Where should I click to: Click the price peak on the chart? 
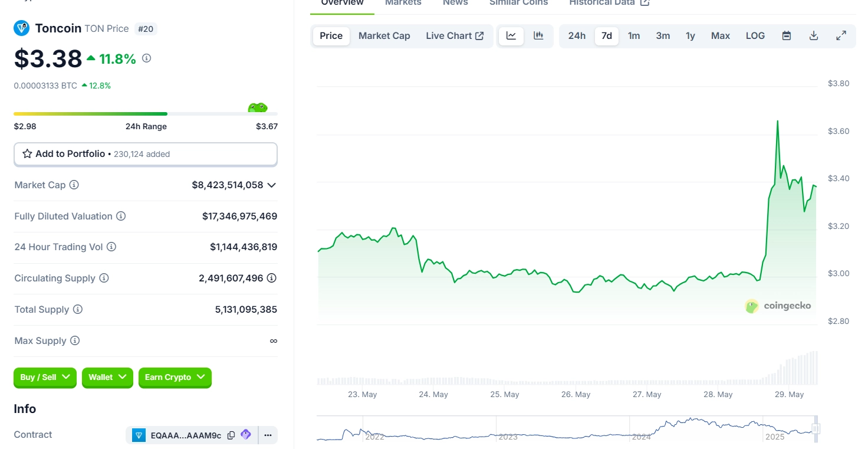click(x=777, y=121)
